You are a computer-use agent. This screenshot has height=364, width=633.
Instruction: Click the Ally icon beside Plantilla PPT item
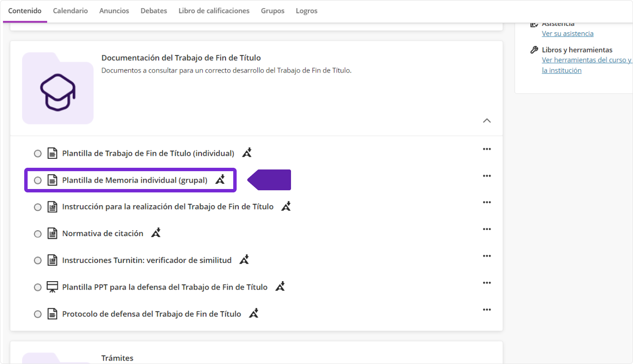click(280, 287)
